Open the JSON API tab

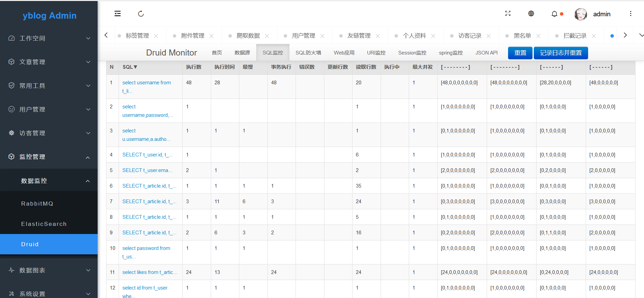[486, 53]
